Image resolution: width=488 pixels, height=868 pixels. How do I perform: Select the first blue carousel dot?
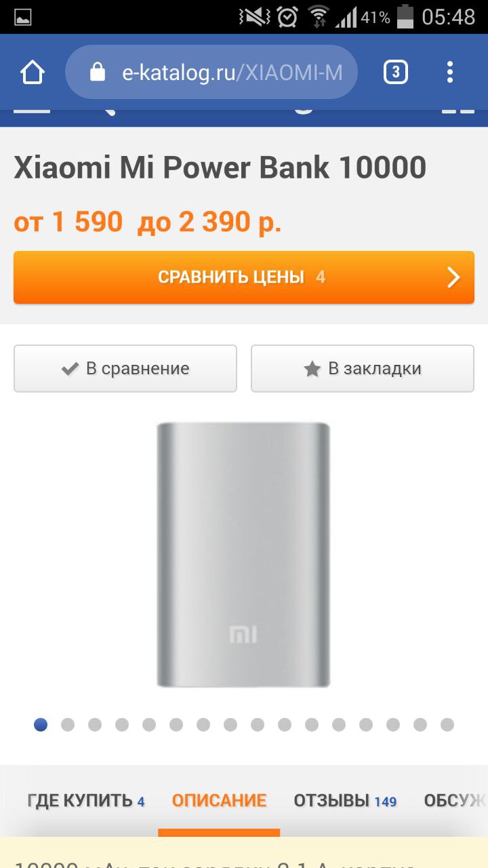[x=41, y=724]
